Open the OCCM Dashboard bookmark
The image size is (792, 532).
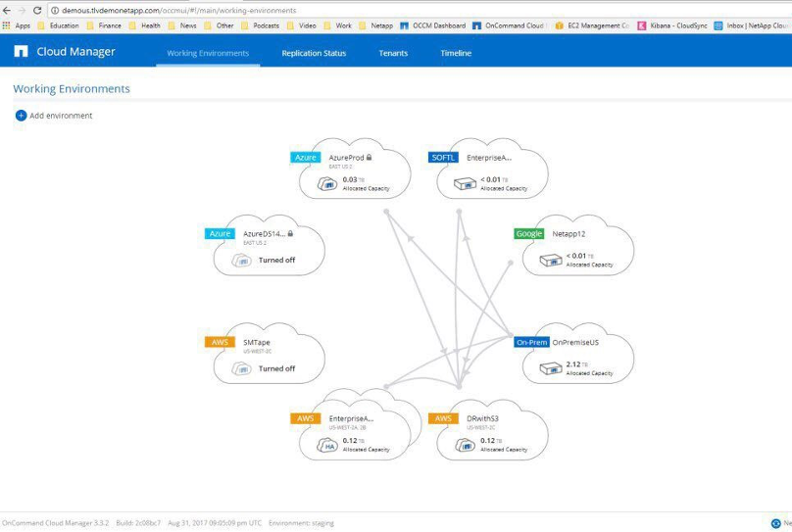[x=433, y=25]
